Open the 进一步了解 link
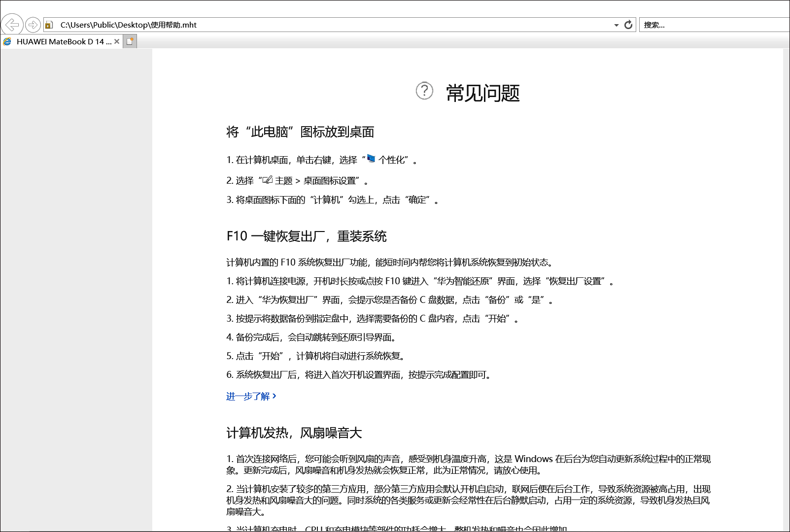 click(251, 396)
